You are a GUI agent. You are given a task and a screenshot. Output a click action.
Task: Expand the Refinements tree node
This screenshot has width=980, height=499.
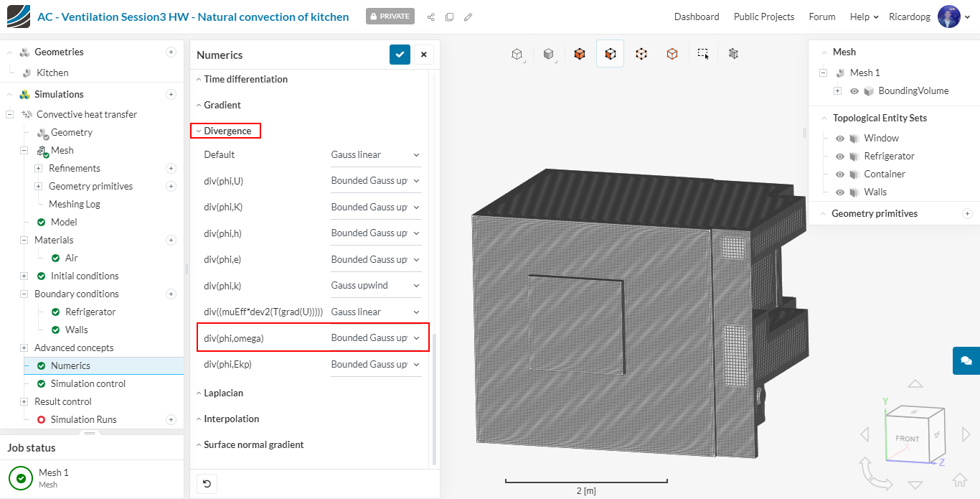(38, 168)
